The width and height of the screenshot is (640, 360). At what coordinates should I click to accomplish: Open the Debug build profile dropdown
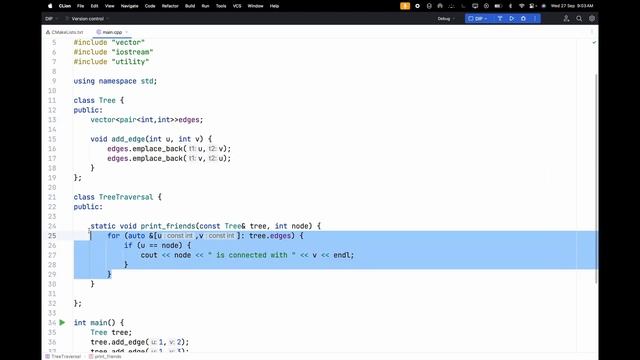(446, 19)
